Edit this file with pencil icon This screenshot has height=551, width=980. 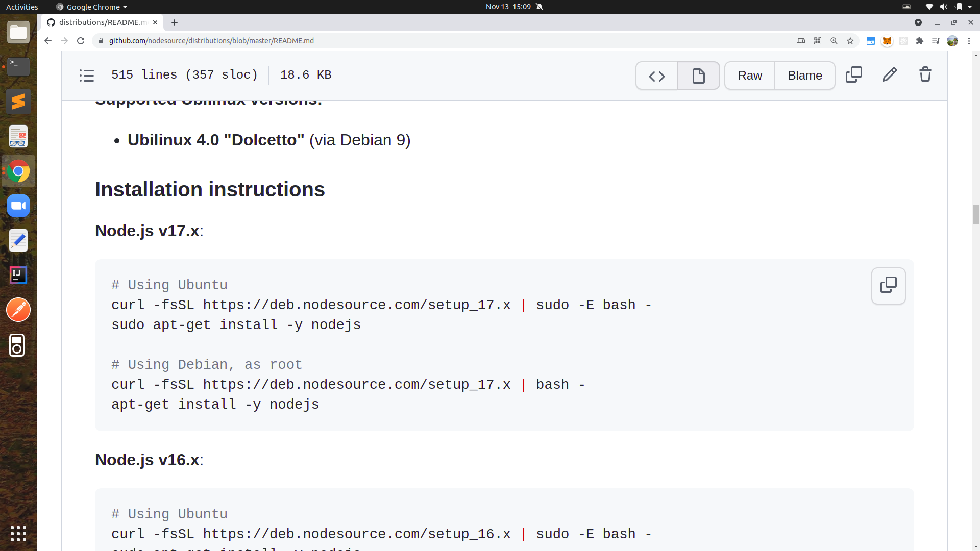click(x=889, y=75)
